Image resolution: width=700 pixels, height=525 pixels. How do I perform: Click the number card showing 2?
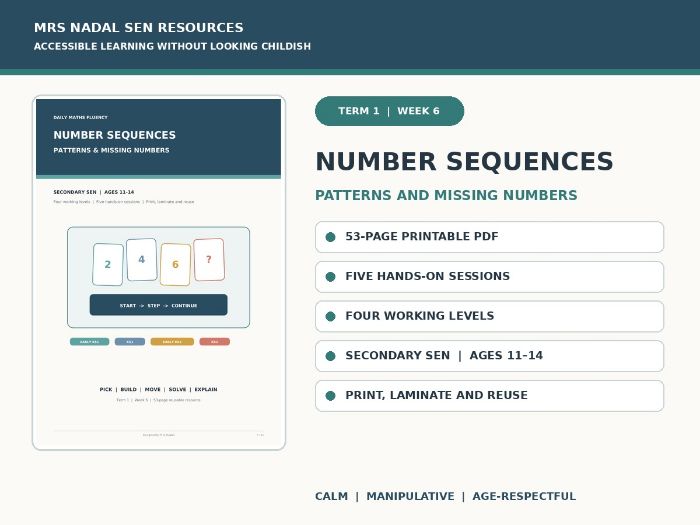108,264
